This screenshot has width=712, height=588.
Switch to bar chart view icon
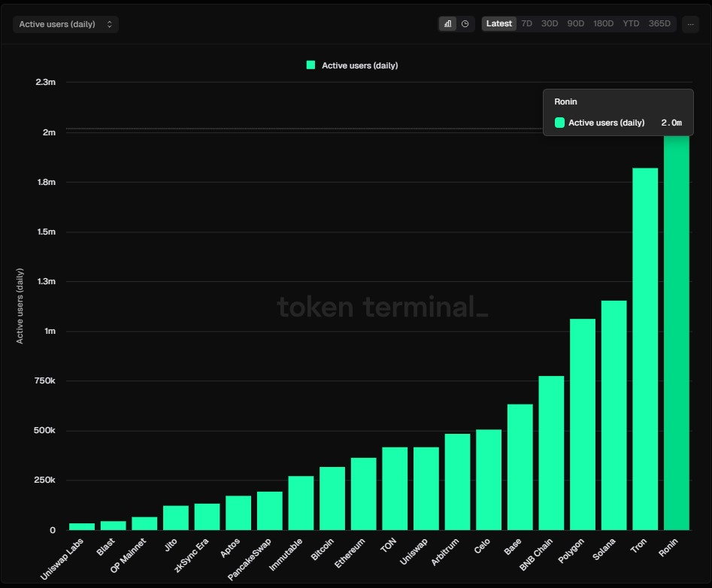pyautogui.click(x=448, y=24)
